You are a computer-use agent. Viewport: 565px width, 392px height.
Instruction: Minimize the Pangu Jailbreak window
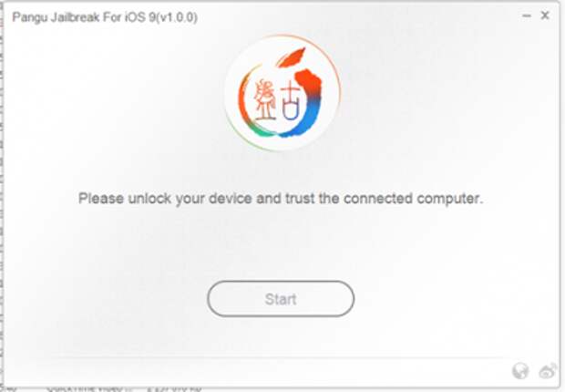point(527,15)
